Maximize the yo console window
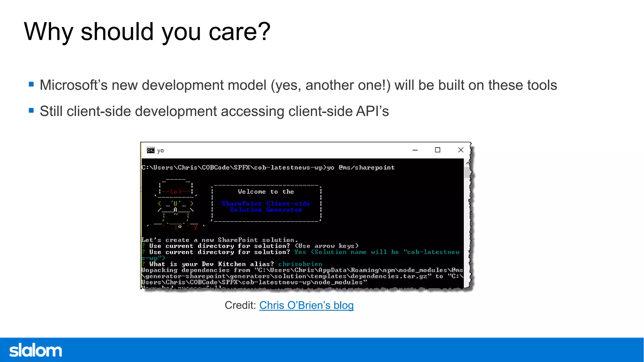The image size is (644, 362). pos(437,150)
